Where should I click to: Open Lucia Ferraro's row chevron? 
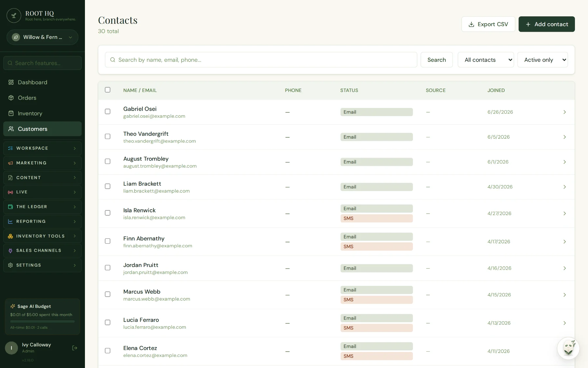coord(564,323)
